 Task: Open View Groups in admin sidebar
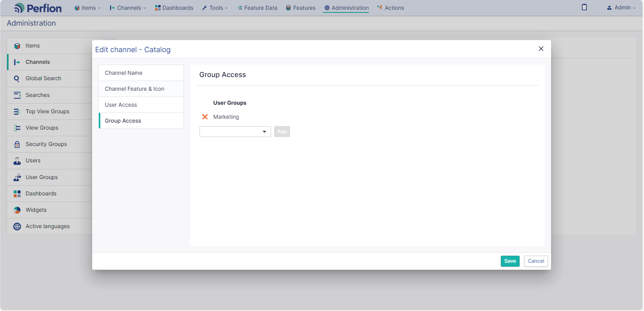tap(49, 128)
